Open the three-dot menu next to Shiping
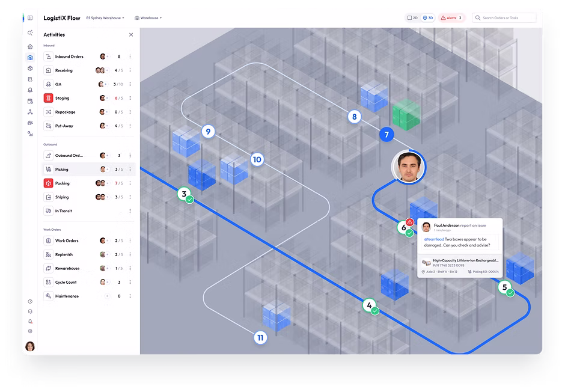 click(130, 197)
